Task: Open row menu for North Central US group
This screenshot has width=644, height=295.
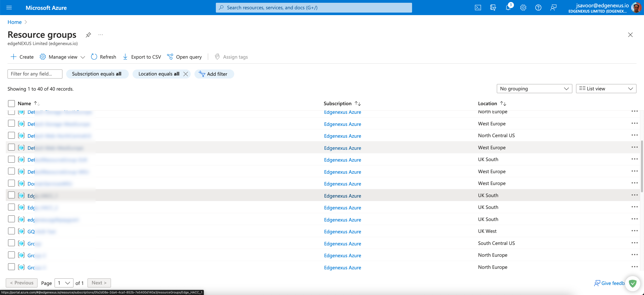Action: (634, 135)
